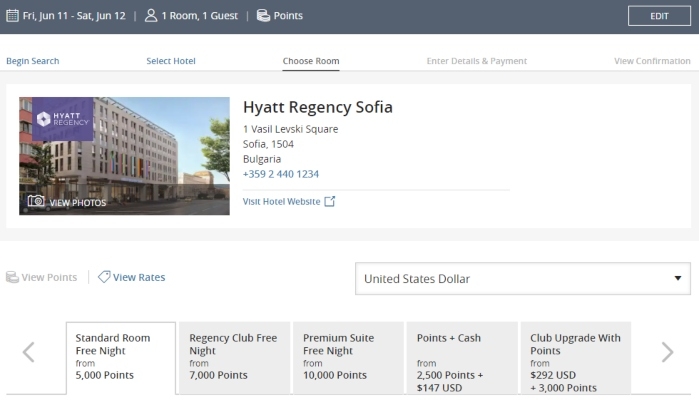
Task: Click the points coins icon in header
Action: point(263,16)
